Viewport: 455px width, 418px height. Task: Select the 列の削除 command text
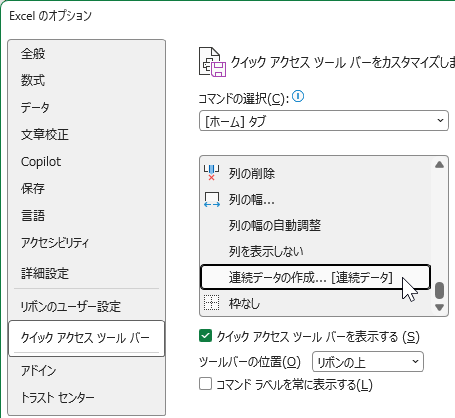(x=252, y=173)
